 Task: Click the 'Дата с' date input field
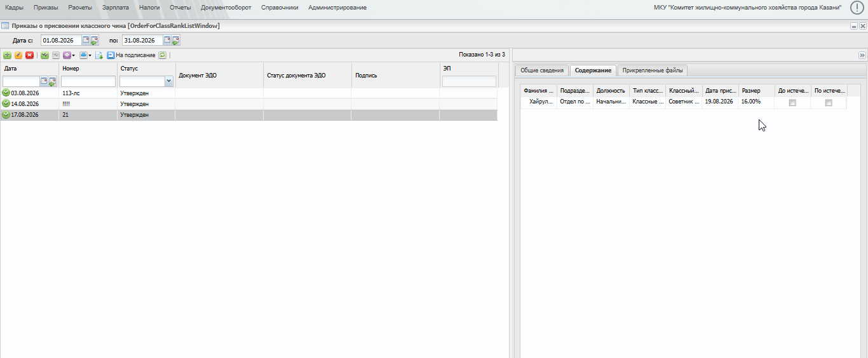[61, 40]
